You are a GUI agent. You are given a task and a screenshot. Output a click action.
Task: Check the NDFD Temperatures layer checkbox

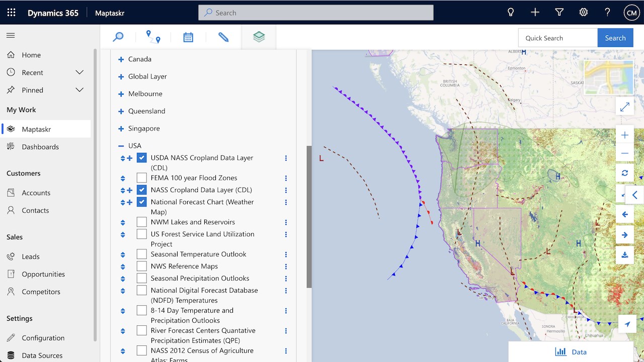141,291
